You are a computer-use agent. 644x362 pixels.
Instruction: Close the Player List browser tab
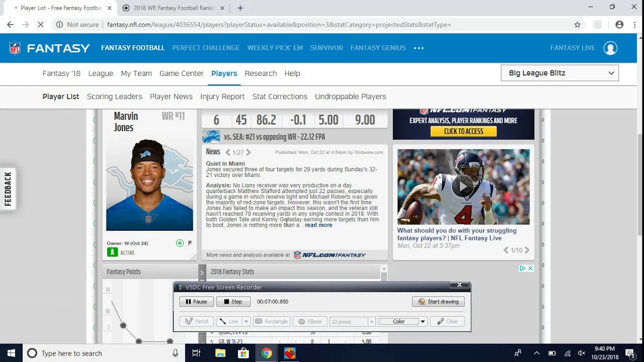point(110,8)
